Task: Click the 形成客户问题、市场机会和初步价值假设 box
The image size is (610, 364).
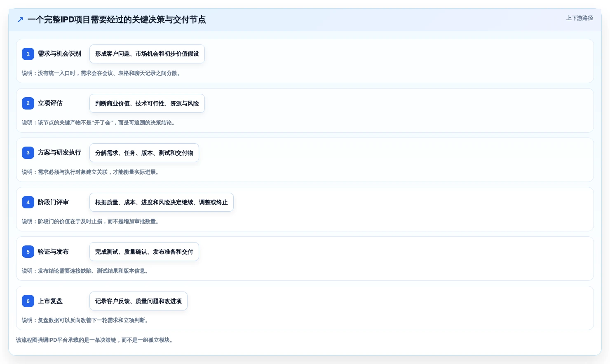Action: (x=147, y=54)
